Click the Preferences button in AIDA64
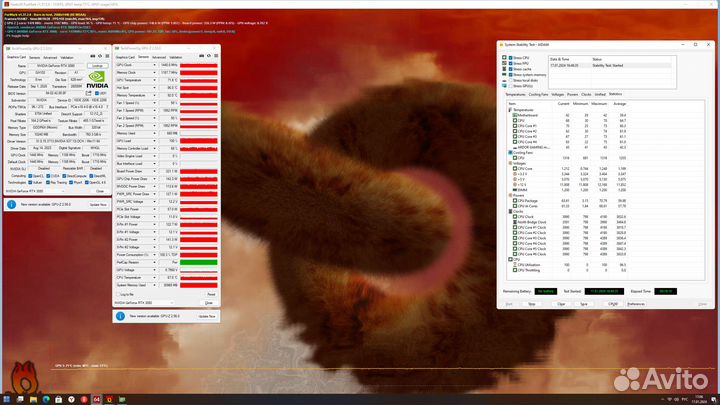 coord(636,304)
